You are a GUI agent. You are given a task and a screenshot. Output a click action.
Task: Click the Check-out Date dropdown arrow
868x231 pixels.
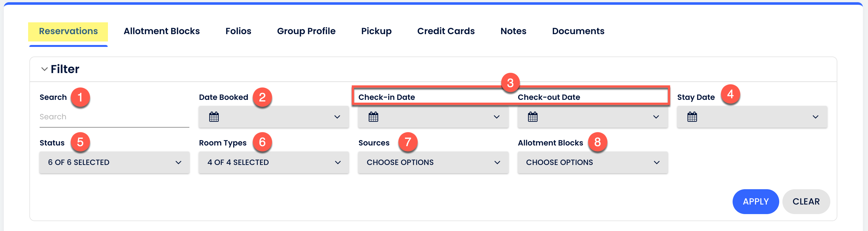tap(656, 117)
